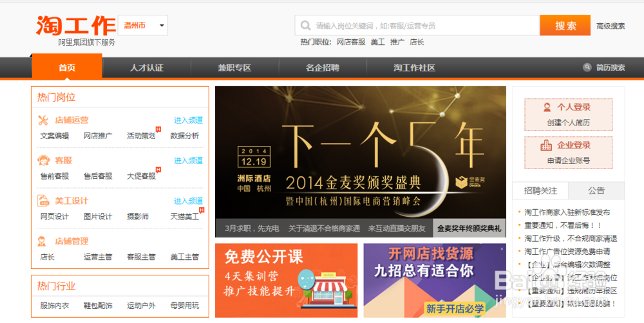Click the 店铺运营 wrench icon
644x323 pixels.
(43, 120)
